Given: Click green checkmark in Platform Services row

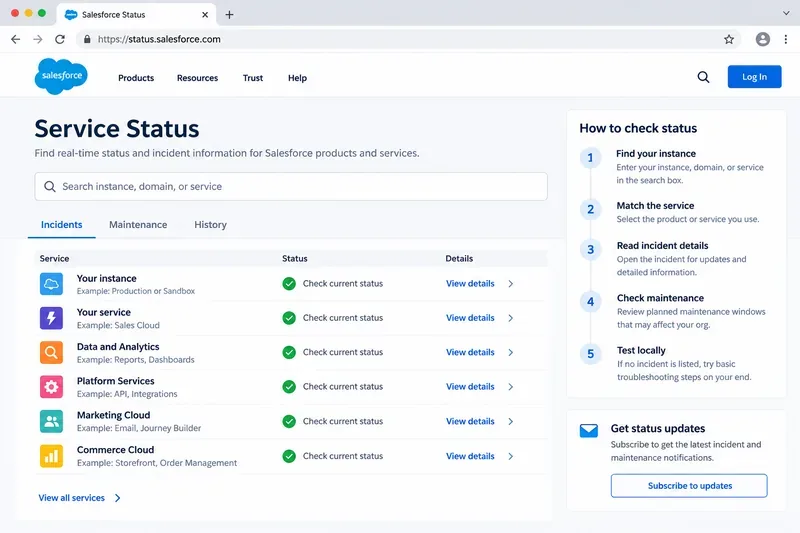Looking at the screenshot, I should 289,387.
